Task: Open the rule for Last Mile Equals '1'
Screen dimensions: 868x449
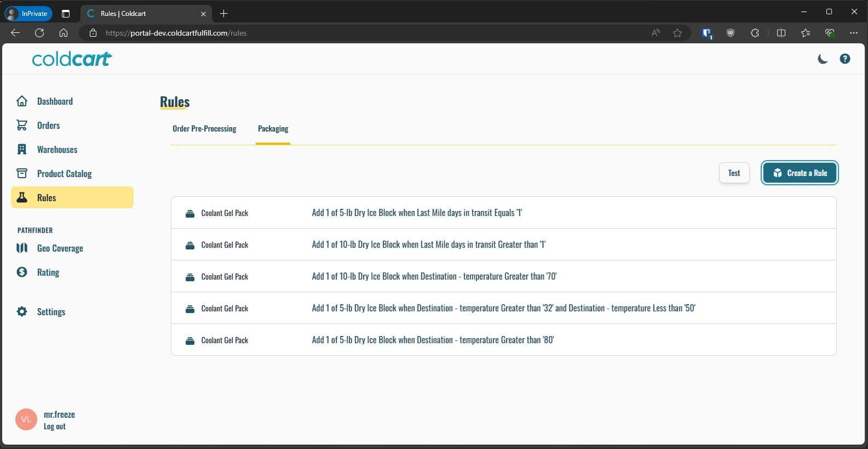Action: 503,213
